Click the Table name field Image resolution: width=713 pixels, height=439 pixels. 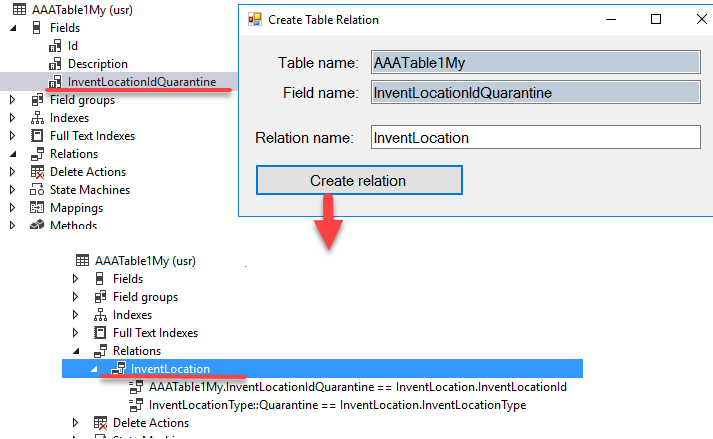536,62
